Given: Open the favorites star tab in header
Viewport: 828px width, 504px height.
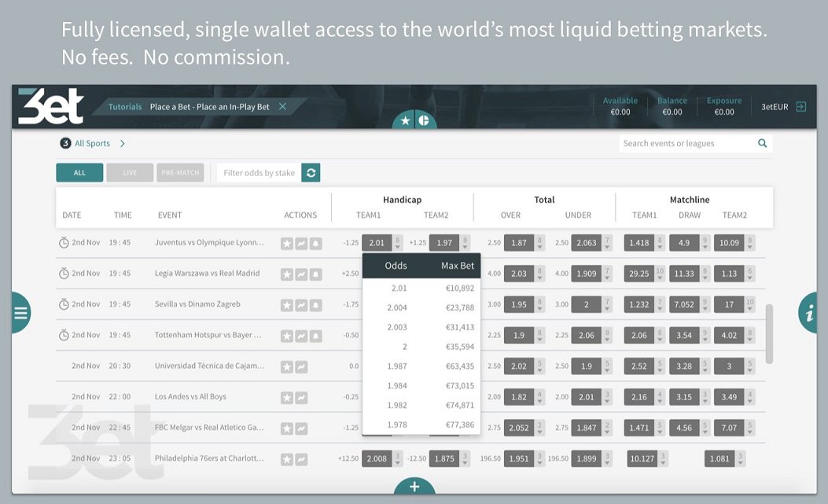Looking at the screenshot, I should pos(404,121).
